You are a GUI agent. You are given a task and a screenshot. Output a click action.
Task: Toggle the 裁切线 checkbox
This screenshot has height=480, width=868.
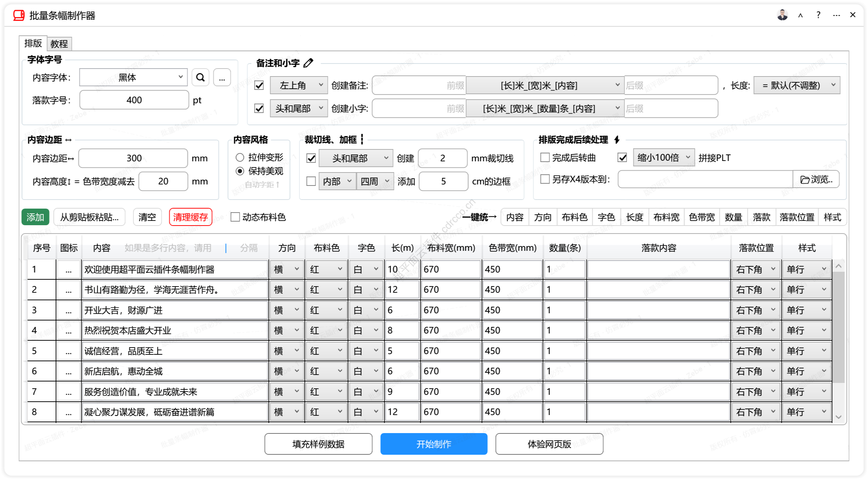pos(311,158)
